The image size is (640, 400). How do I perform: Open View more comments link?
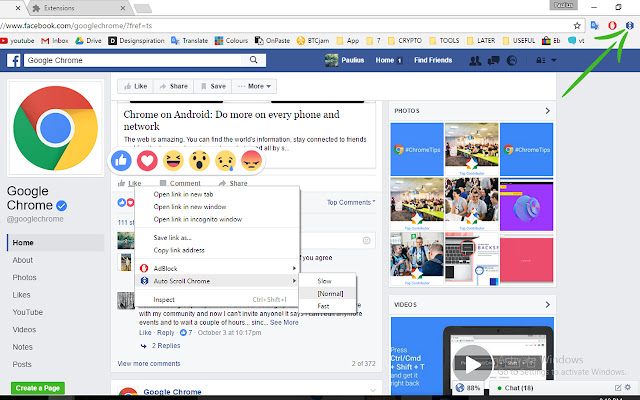[149, 363]
